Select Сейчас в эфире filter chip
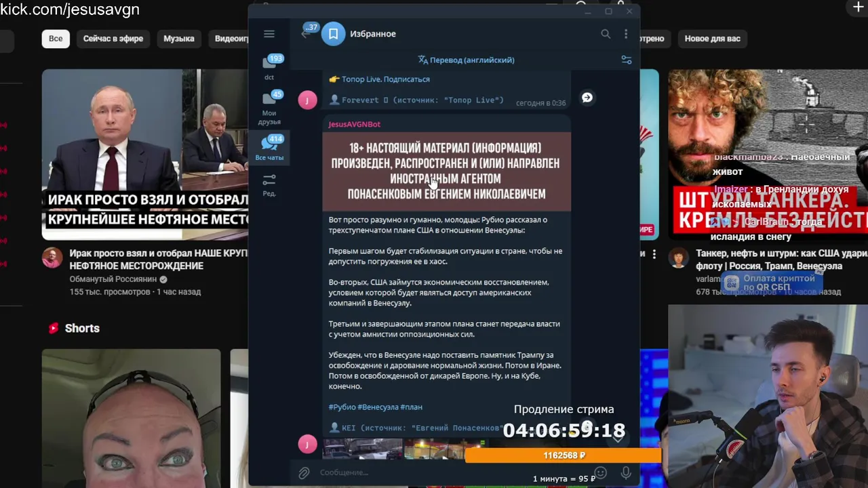 pos(113,39)
